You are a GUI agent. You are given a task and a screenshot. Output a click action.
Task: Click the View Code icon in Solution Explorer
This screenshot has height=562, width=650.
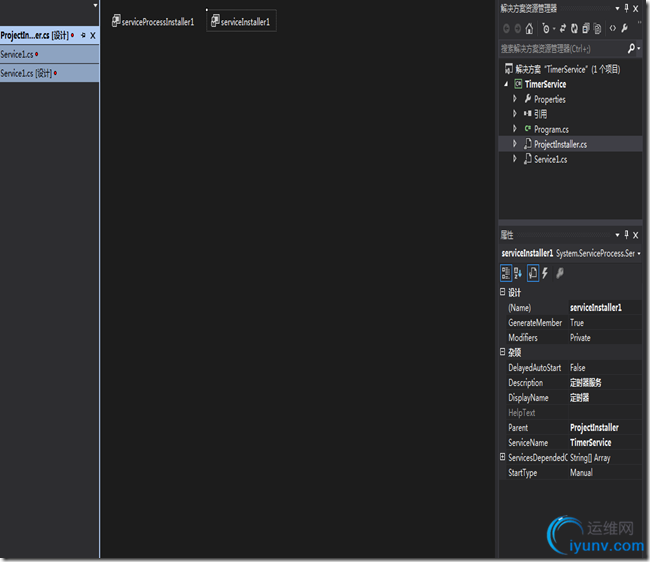tap(612, 28)
